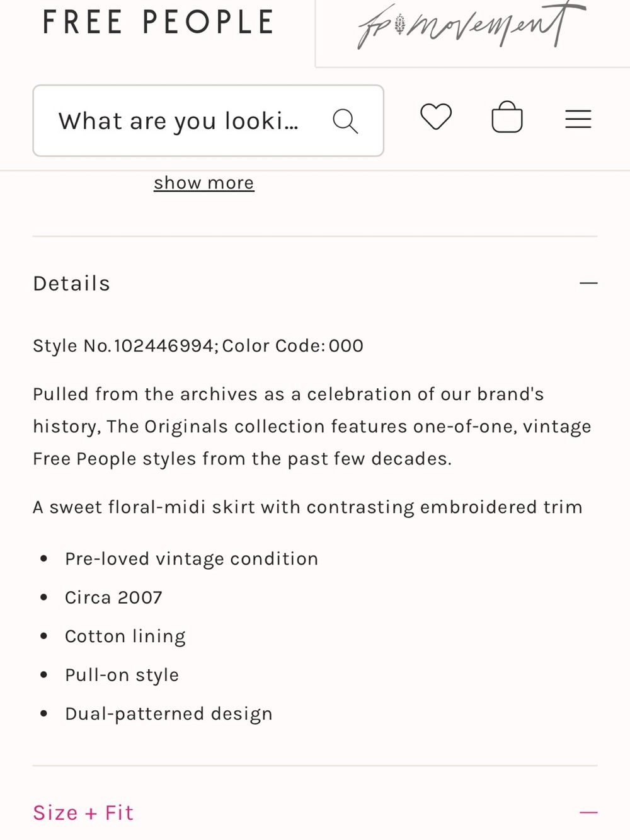Screen dimensions: 630x840
Task: Click the 'Pulled from the archives' paragraph
Action: point(312,427)
